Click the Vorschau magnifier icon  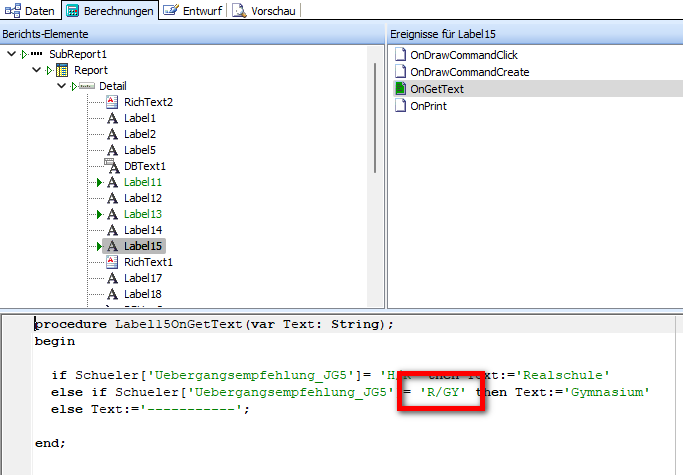tap(239, 10)
